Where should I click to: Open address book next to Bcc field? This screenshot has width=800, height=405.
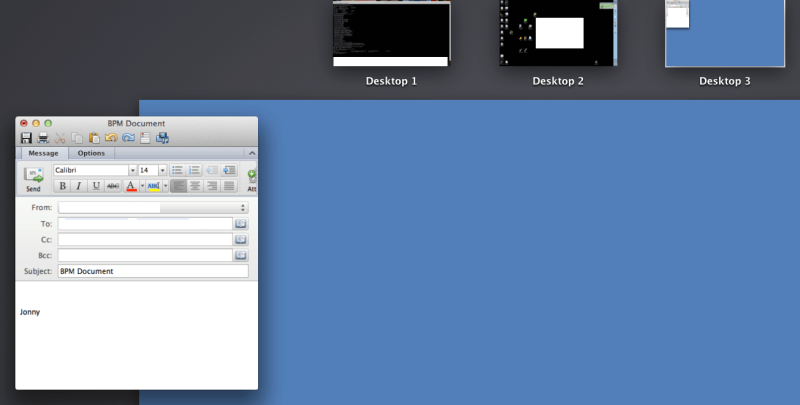[x=241, y=255]
